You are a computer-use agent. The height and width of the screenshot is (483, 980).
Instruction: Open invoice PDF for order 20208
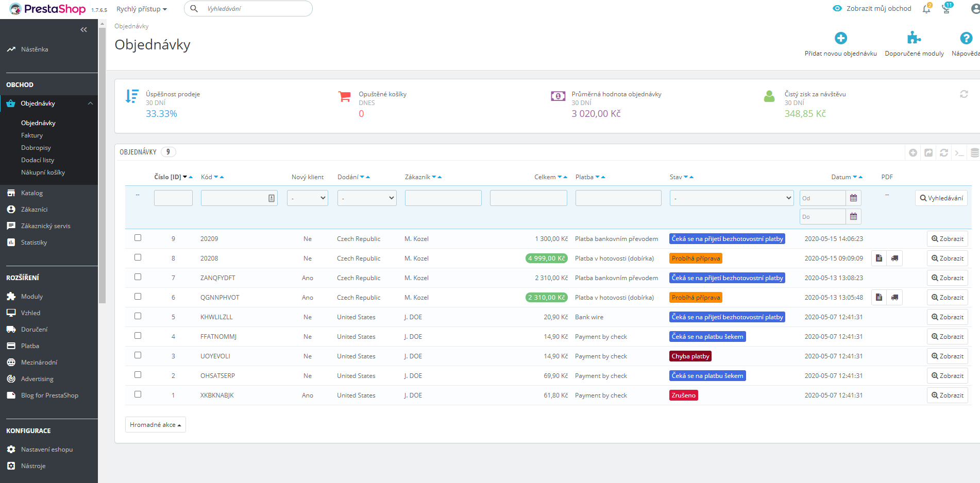click(x=879, y=258)
